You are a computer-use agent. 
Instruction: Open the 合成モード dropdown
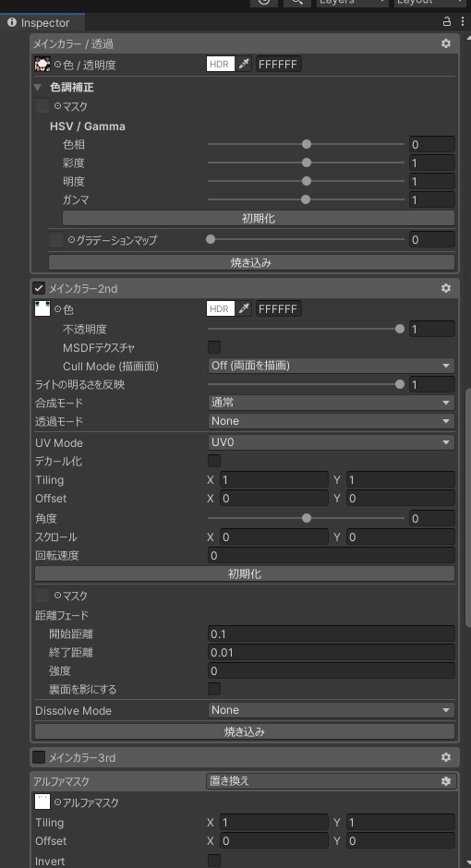(331, 403)
